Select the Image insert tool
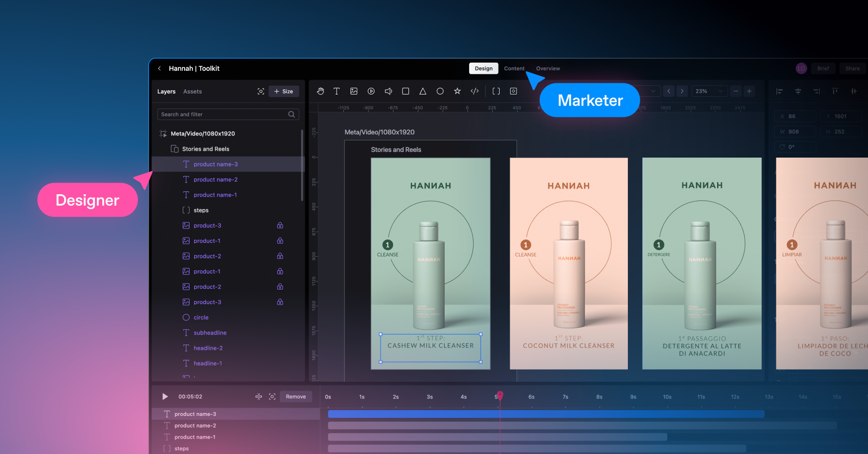 [x=354, y=91]
